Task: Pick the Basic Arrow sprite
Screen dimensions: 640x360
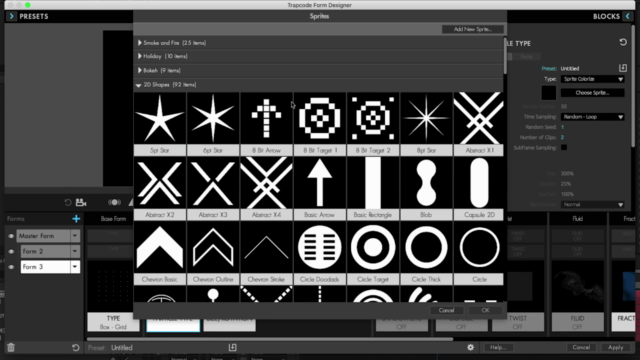Action: (x=320, y=188)
